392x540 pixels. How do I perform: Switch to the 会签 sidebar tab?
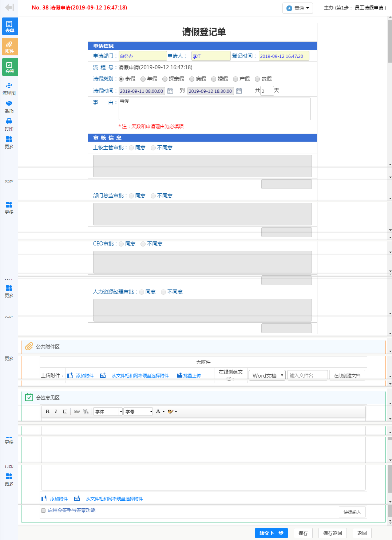[x=9, y=67]
